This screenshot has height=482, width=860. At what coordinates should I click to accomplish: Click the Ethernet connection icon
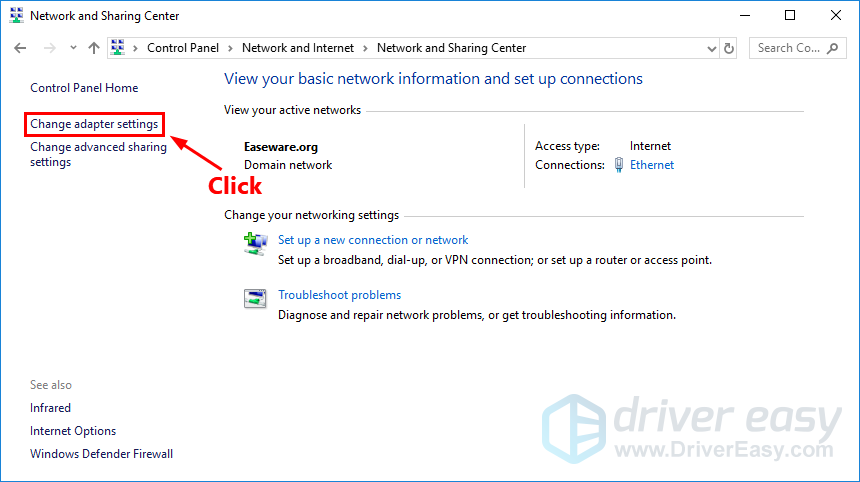[620, 165]
